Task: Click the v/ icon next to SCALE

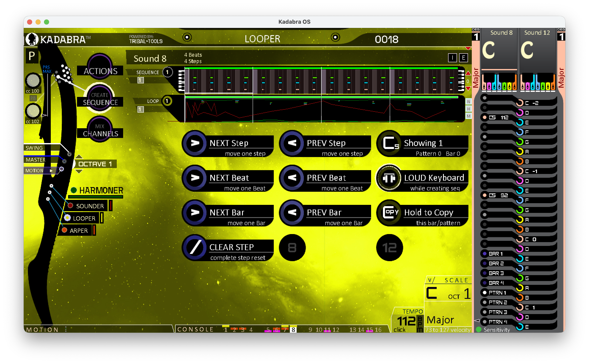Action: 432,280
